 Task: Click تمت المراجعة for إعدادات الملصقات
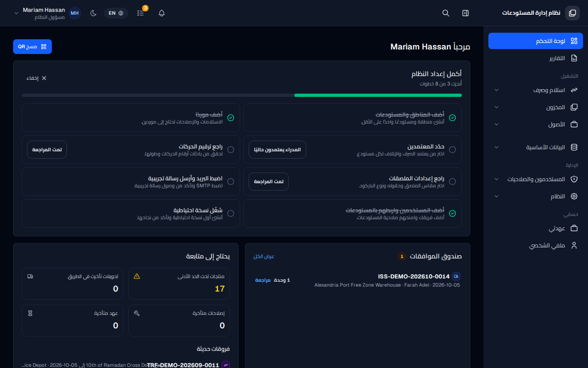click(x=269, y=182)
